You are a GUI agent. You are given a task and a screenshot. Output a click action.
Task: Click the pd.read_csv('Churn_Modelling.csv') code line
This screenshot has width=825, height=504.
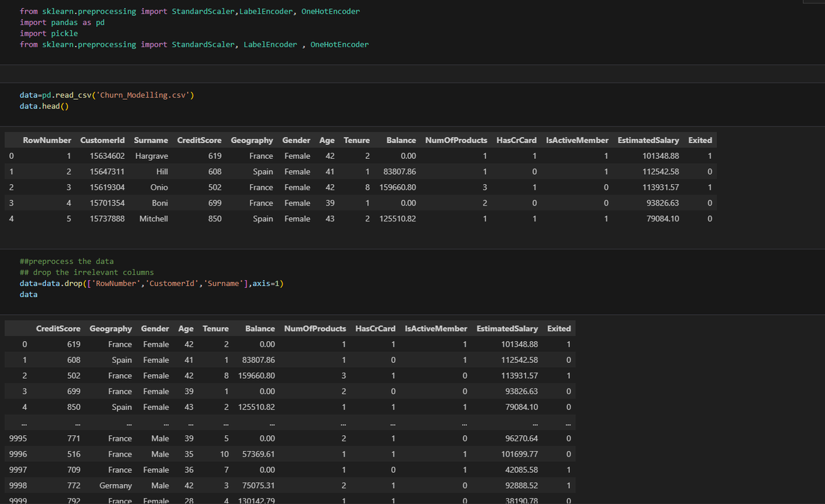[107, 95]
